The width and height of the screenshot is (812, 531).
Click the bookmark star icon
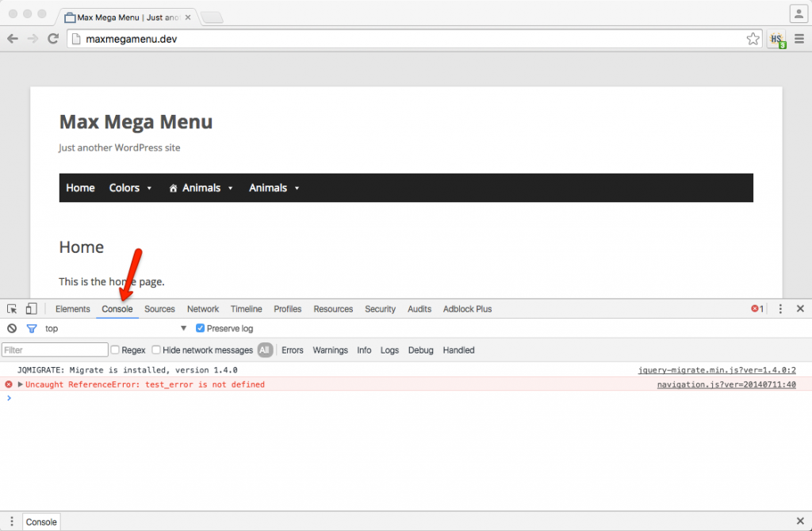point(752,38)
